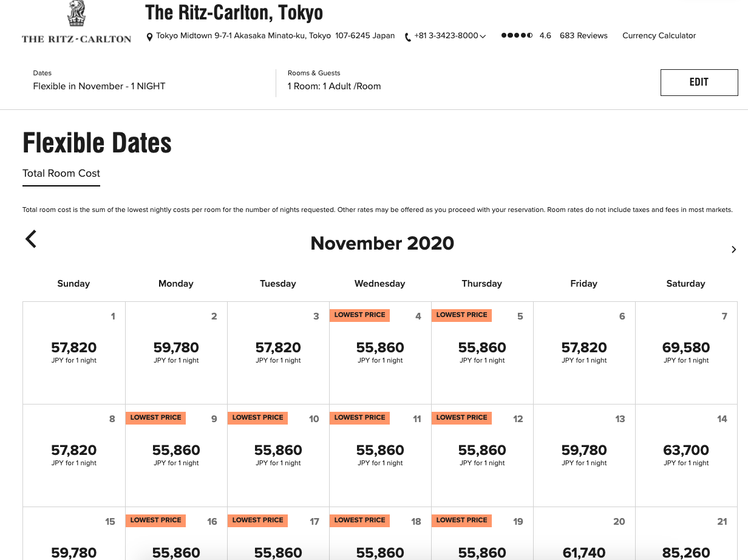Click the Flexible in November dates field
Viewport: 748px width, 560px height.
(x=99, y=86)
